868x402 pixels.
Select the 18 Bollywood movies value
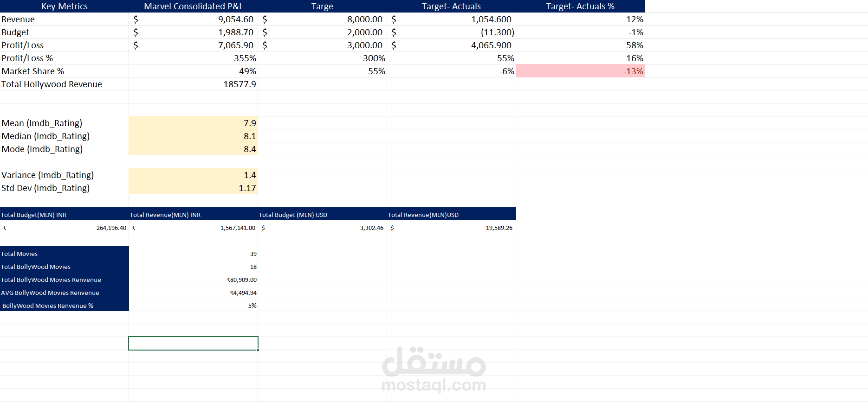(x=194, y=266)
